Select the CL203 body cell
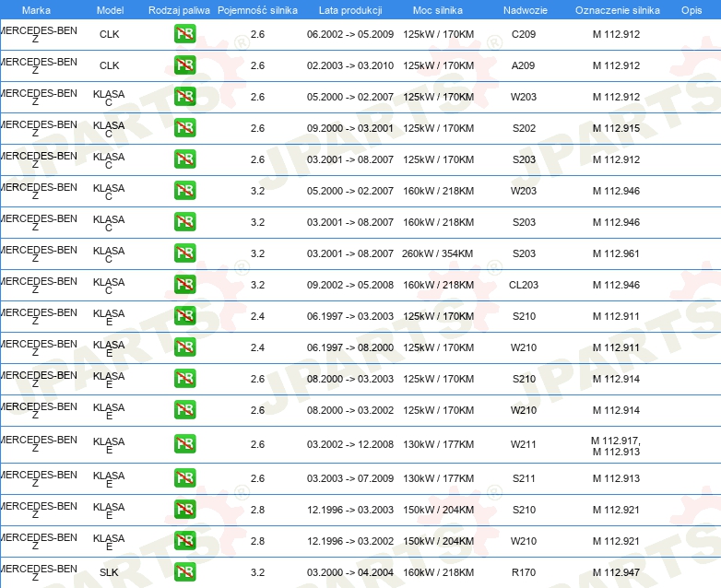Screen dimensions: 721x588 (524, 285)
